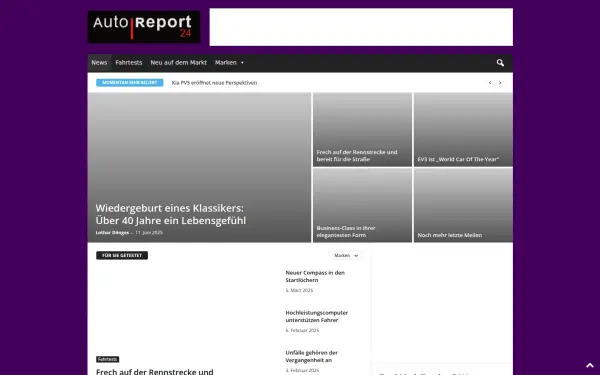Click the scroll-to-top arrow
This screenshot has height=375, width=600.
[x=590, y=365]
